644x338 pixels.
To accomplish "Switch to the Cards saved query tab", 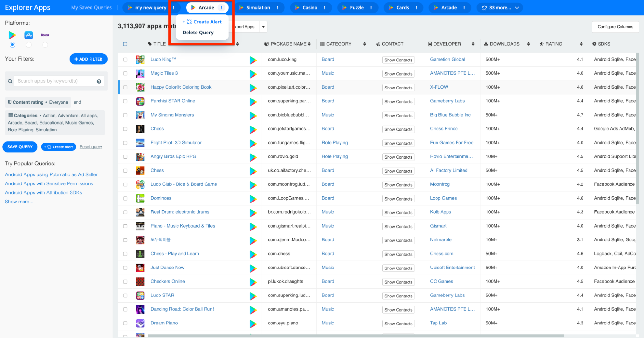I will pyautogui.click(x=402, y=8).
